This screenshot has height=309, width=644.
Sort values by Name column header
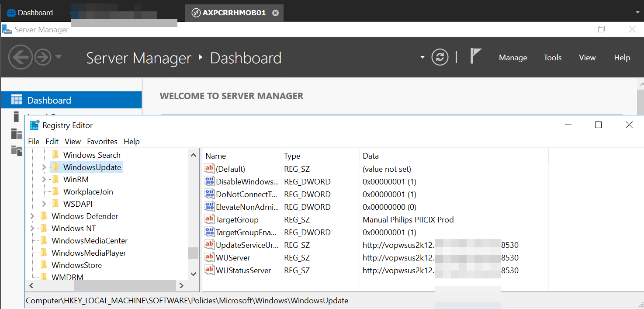(x=242, y=156)
